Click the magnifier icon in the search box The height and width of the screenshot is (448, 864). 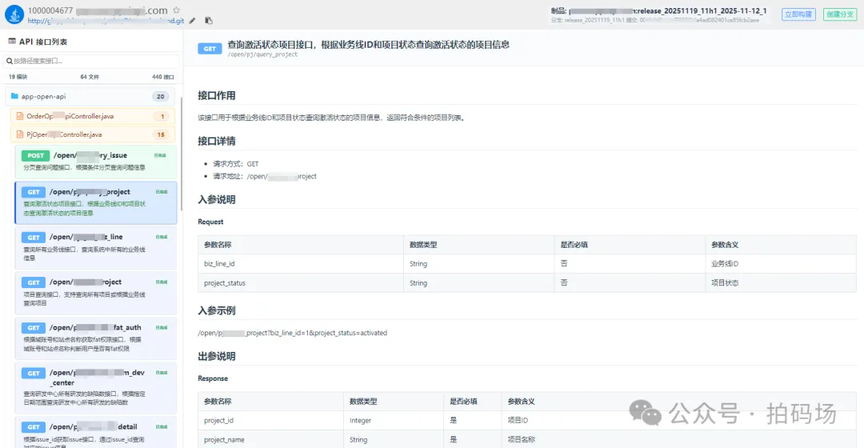pos(9,61)
